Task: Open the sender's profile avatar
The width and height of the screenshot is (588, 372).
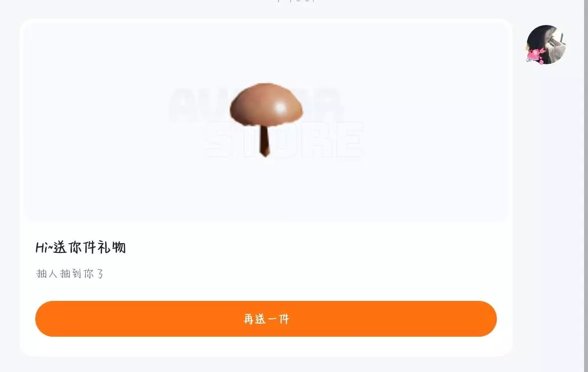Action: (x=546, y=45)
